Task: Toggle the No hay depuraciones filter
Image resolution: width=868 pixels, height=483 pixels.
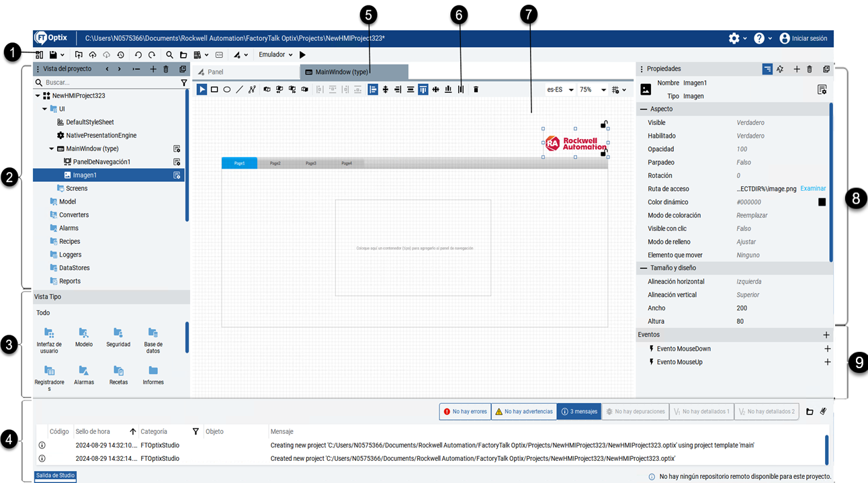Action: 635,412
